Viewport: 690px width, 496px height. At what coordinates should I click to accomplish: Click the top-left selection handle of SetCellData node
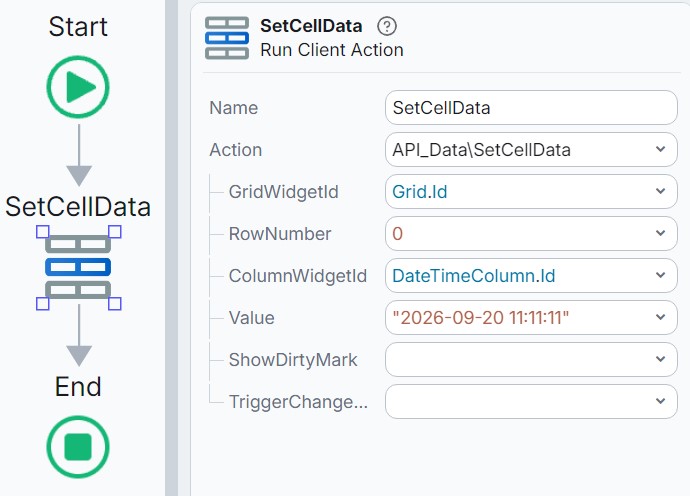[x=43, y=231]
